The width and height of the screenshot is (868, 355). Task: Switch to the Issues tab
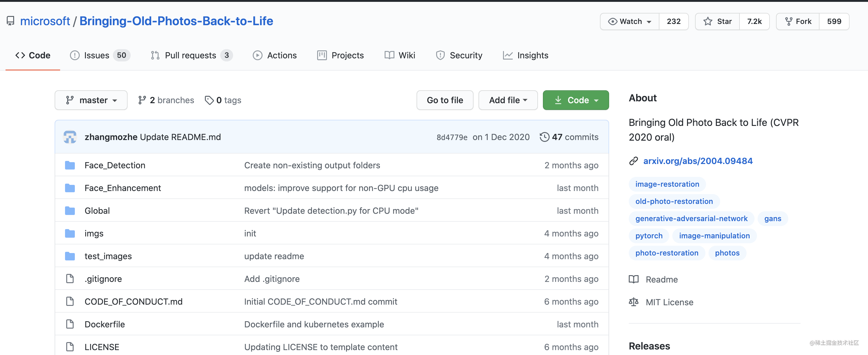tap(100, 55)
